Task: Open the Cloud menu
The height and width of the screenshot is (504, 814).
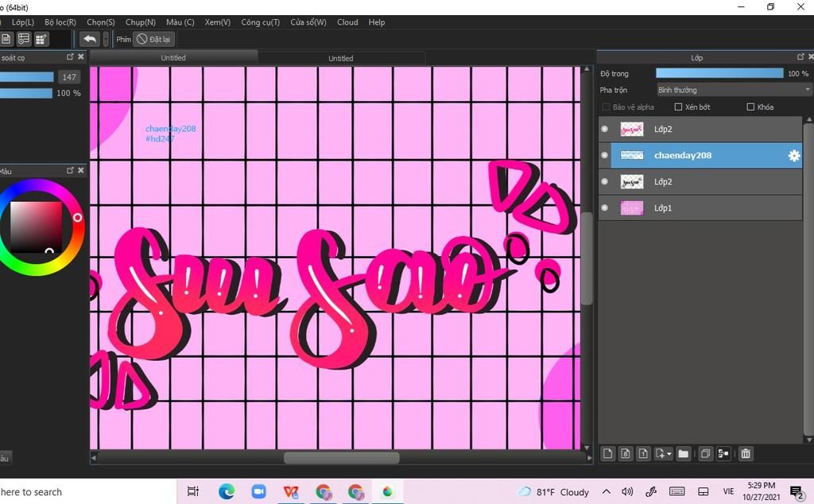Action: 347,22
